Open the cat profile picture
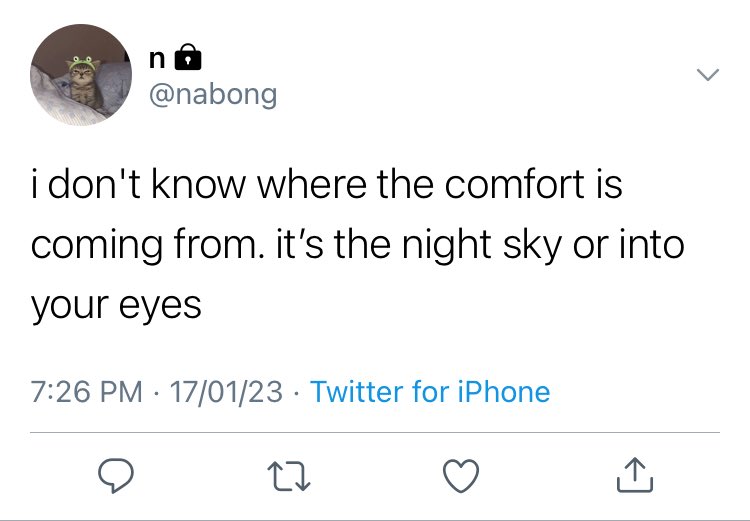 (81, 75)
